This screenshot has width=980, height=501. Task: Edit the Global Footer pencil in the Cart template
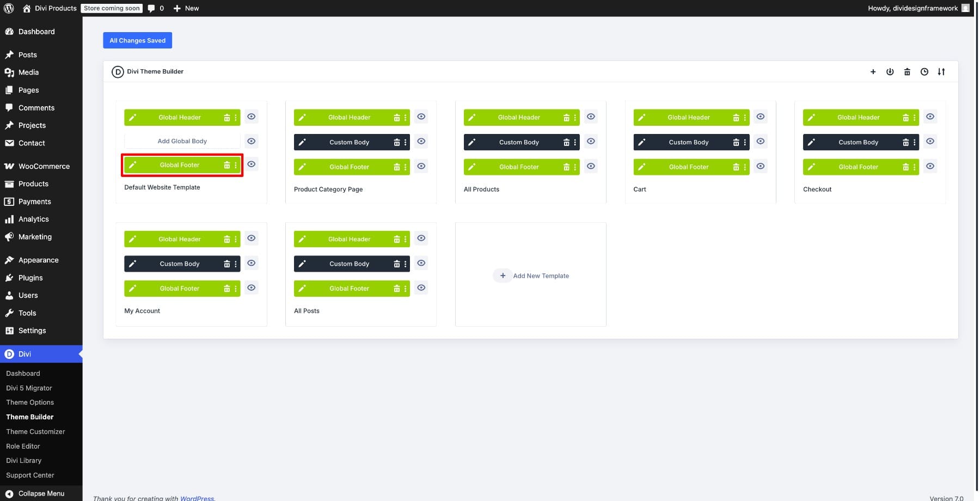(642, 167)
